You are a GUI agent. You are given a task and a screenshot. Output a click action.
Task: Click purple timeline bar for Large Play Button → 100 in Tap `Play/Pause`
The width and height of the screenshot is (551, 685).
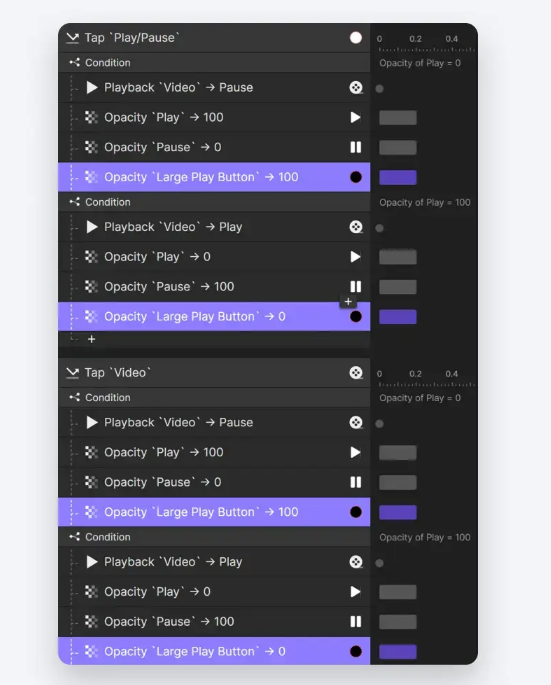point(398,177)
